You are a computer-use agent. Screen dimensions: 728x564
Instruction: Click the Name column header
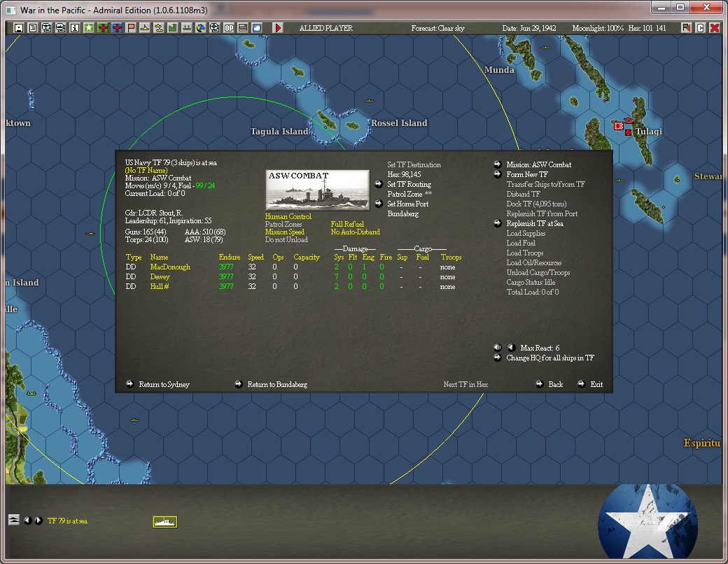click(159, 258)
